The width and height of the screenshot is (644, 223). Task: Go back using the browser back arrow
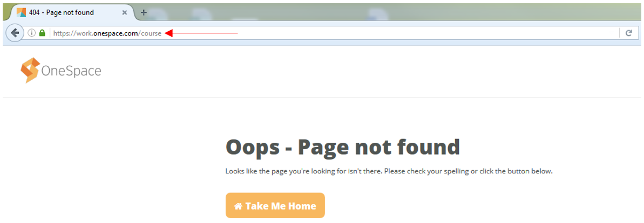coord(15,33)
